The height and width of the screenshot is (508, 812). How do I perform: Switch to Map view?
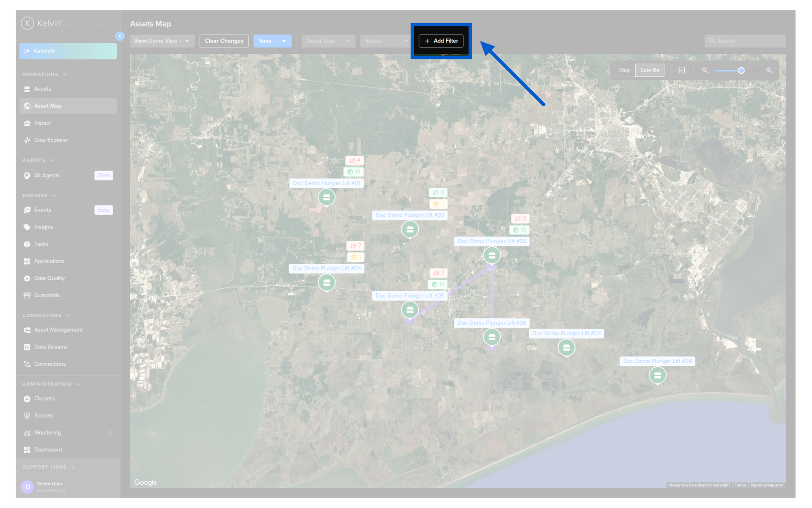(x=625, y=70)
